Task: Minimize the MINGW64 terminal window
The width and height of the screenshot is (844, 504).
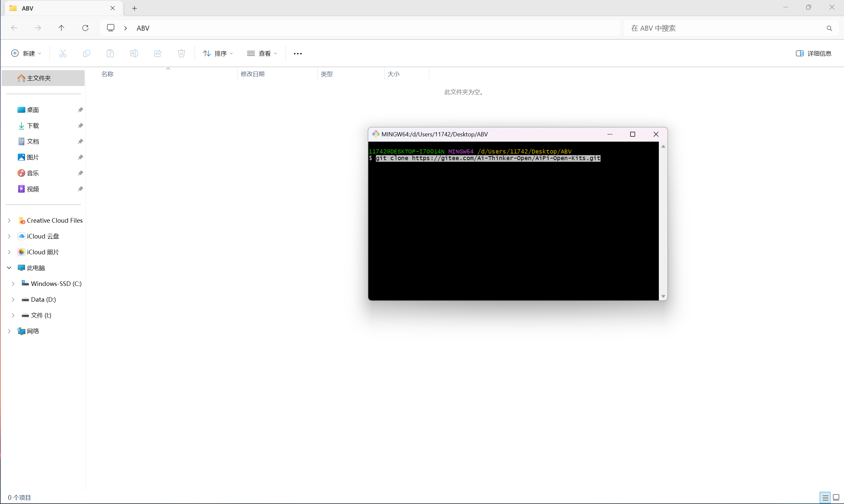Action: click(610, 134)
